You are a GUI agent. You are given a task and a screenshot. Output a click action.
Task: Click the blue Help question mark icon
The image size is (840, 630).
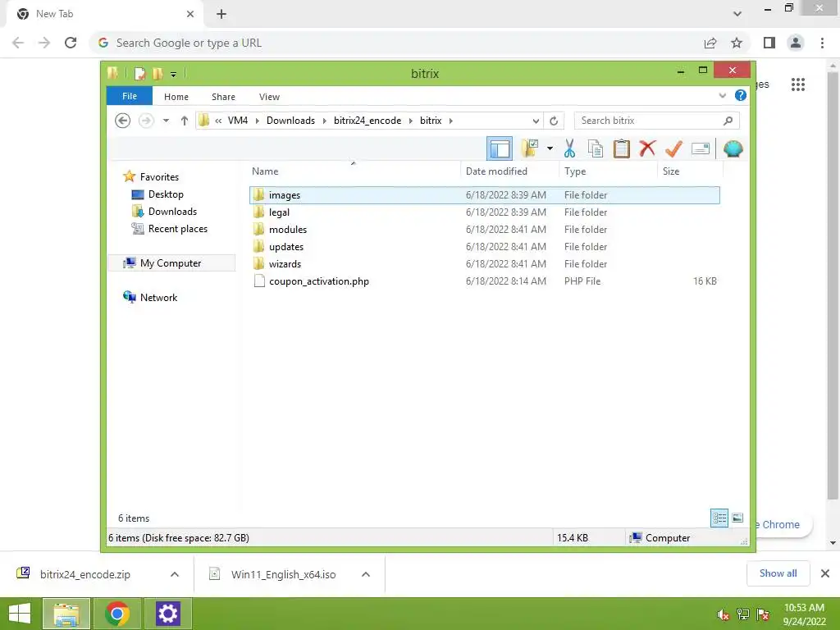coord(741,95)
